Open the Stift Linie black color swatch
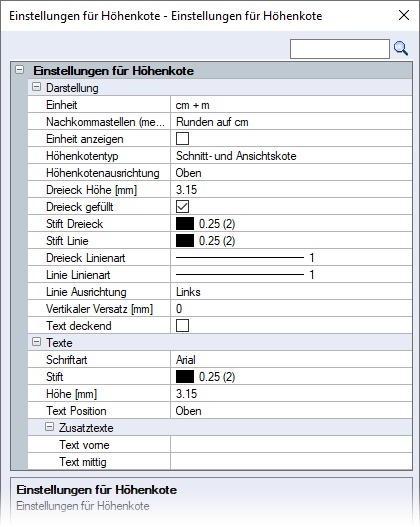 185,241
